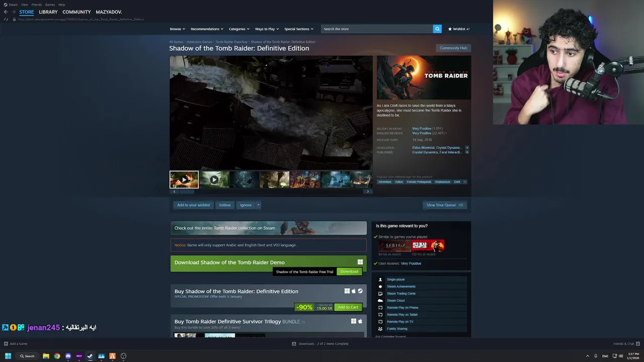
Task: Click the Apple icon on Definitive Edition row
Action: click(354, 291)
